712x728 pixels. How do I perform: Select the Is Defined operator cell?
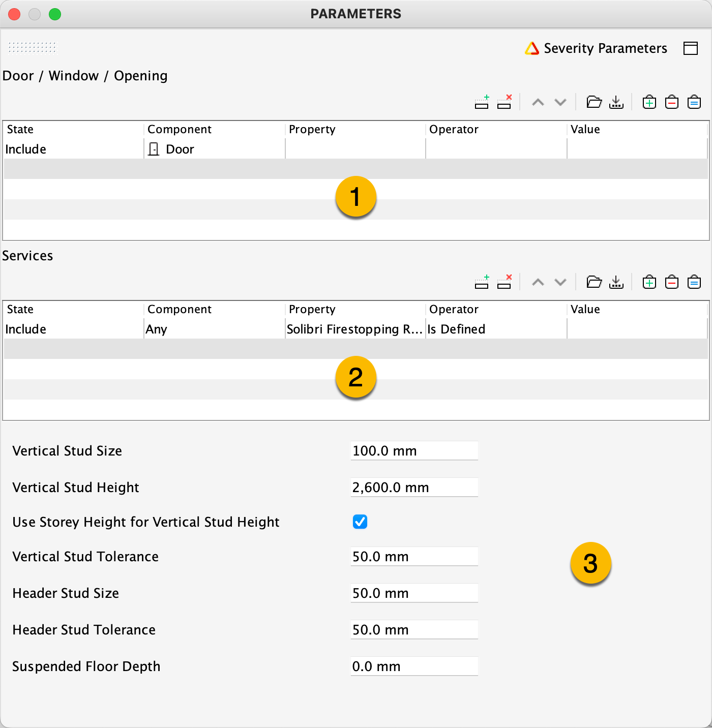pos(496,329)
